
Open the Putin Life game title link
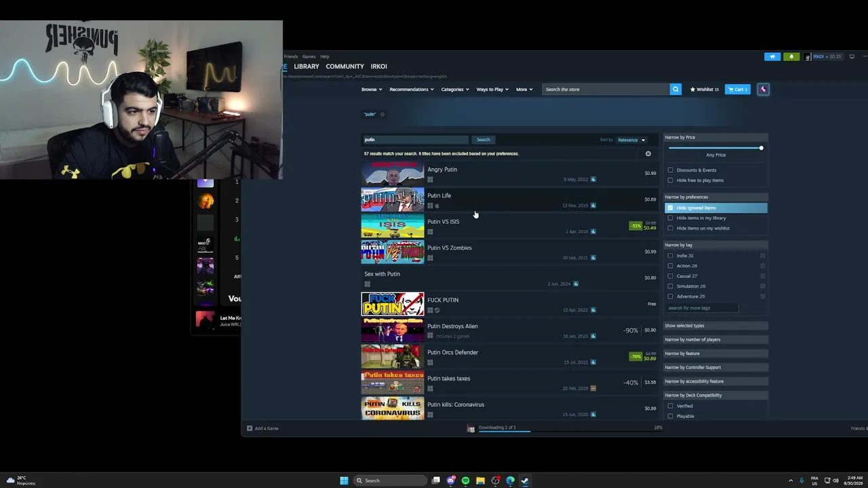439,196
